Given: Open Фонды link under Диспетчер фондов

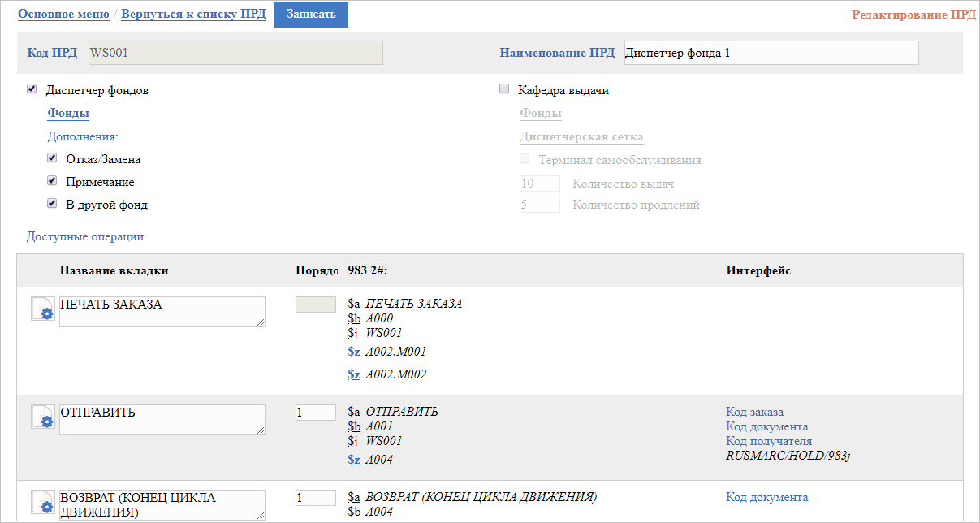Looking at the screenshot, I should pyautogui.click(x=68, y=113).
